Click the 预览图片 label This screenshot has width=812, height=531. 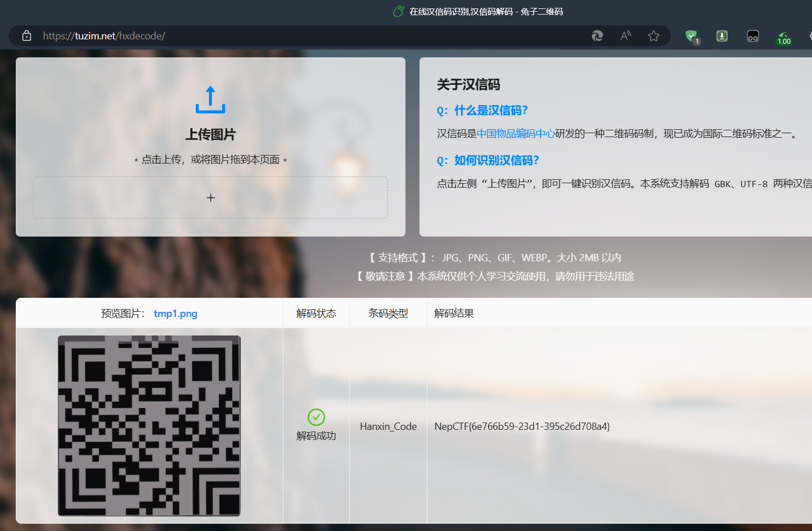tap(123, 314)
